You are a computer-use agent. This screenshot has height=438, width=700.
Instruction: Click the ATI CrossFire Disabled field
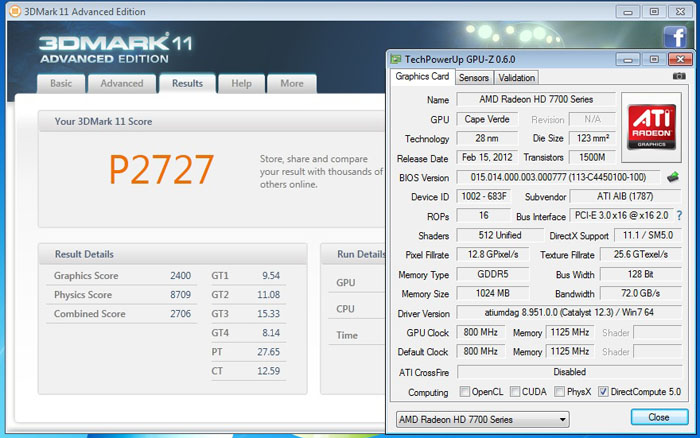[x=570, y=371]
